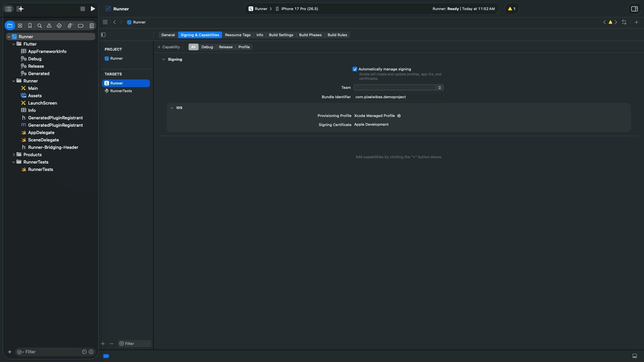Viewport: 644px width, 362px height.
Task: Filter capabilities by Profile configuration
Action: click(x=244, y=47)
